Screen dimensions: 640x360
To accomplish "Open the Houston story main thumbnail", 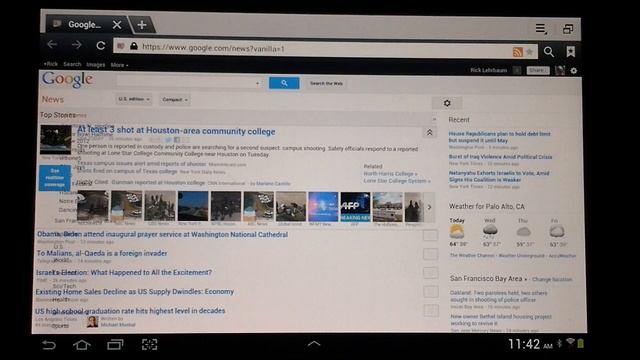I will pos(56,140).
